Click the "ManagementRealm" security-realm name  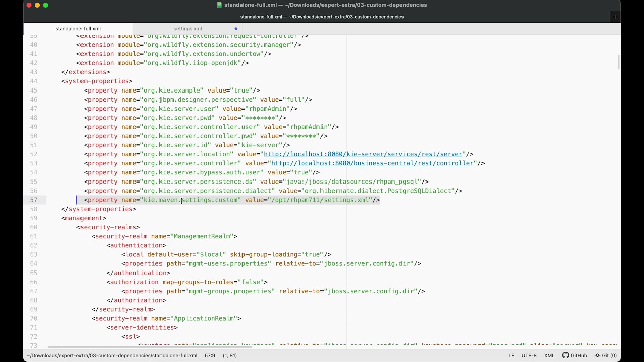click(202, 236)
